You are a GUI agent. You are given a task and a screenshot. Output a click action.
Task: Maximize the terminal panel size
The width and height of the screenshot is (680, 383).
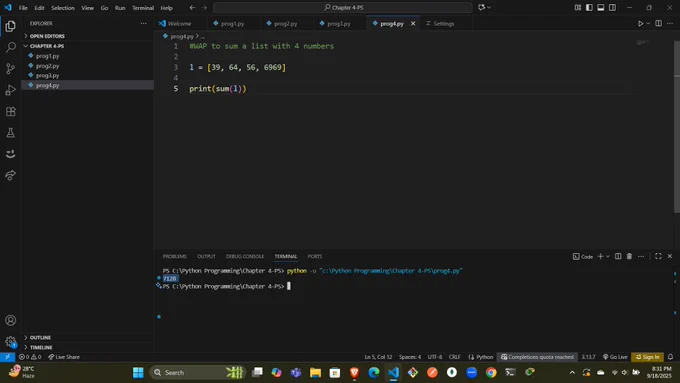[658, 256]
